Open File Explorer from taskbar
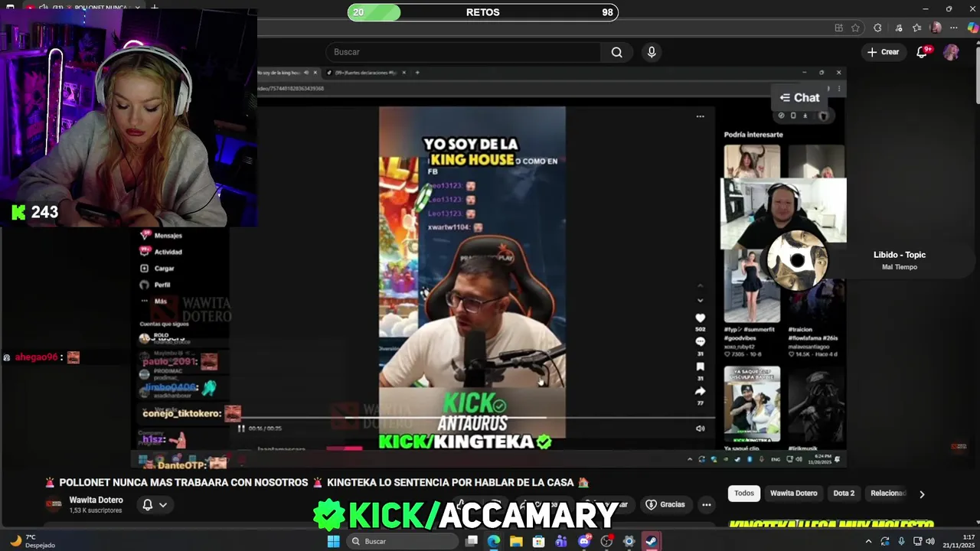This screenshot has width=980, height=551. click(x=516, y=541)
